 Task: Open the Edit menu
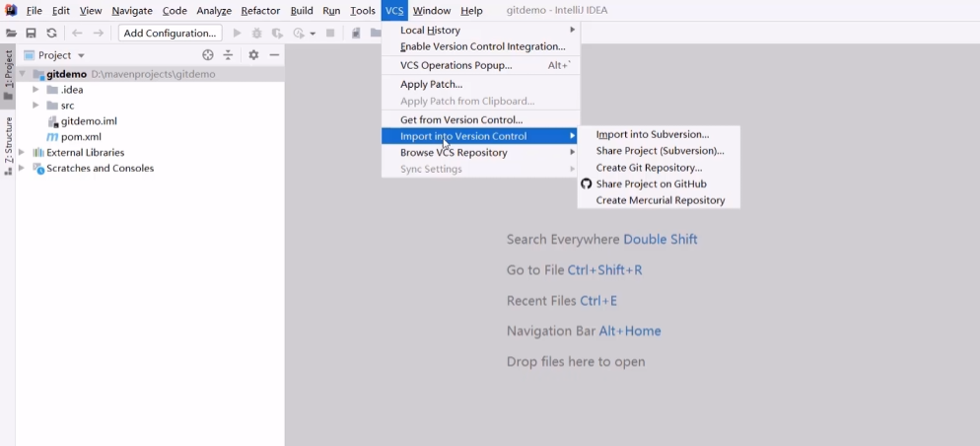coord(60,11)
